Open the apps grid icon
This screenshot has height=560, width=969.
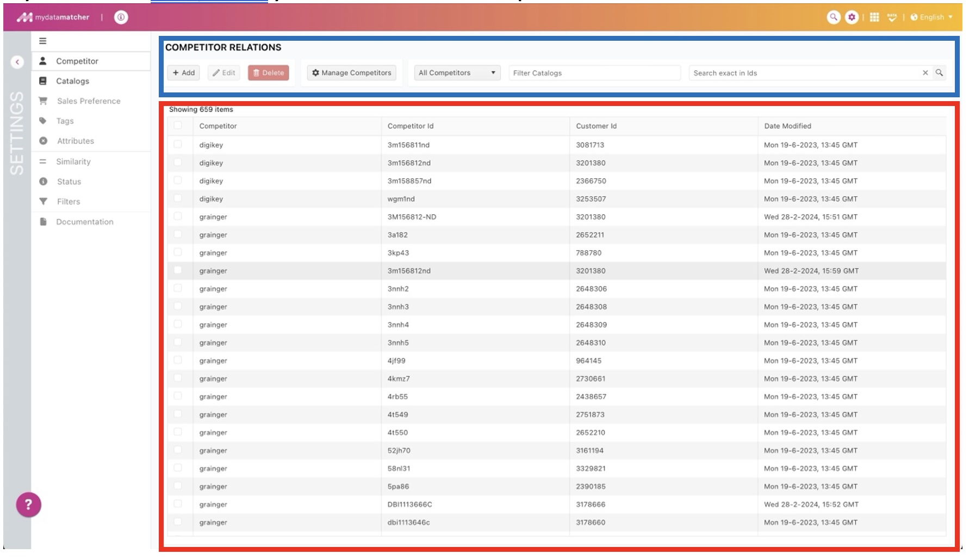coord(874,17)
